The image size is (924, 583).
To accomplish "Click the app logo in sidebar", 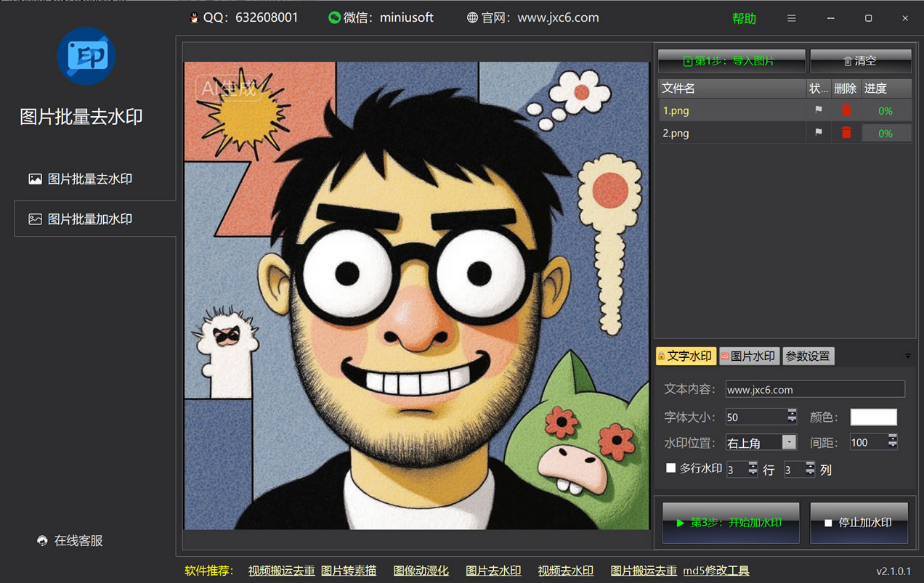I will coord(86,56).
